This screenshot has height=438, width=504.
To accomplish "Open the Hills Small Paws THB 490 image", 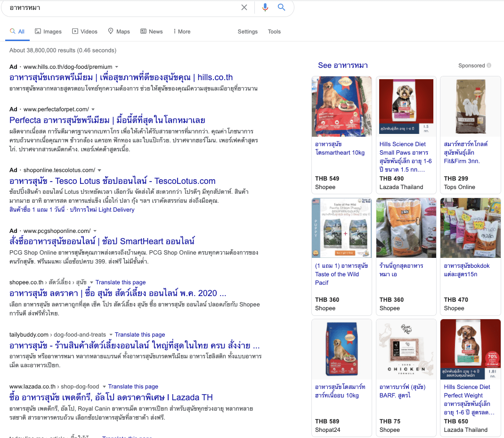I will click(406, 107).
